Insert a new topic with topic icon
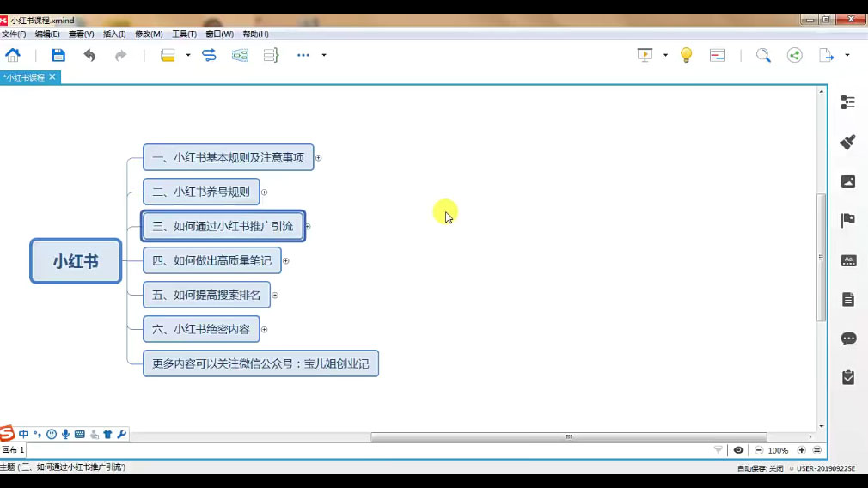The image size is (868, 488). pyautogui.click(x=168, y=55)
